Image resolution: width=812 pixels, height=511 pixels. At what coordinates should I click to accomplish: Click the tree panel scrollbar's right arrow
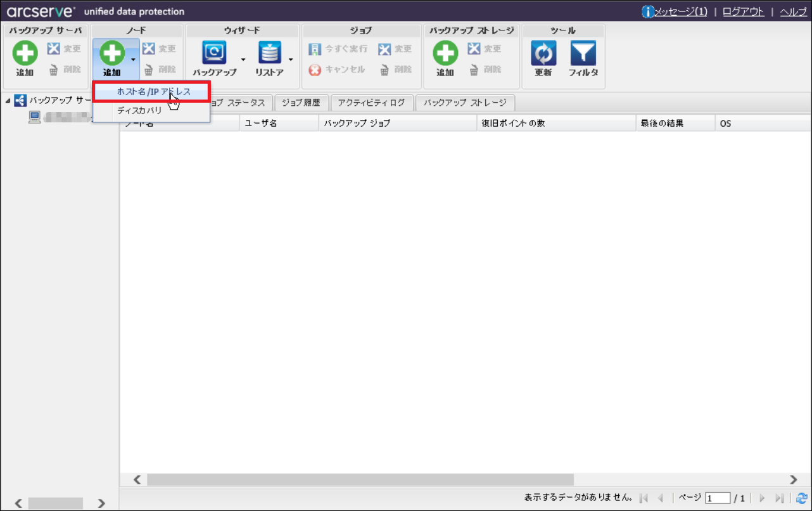click(x=101, y=503)
